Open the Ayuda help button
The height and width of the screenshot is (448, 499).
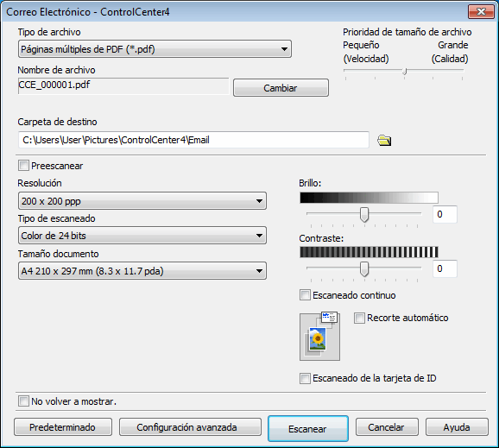(x=457, y=427)
